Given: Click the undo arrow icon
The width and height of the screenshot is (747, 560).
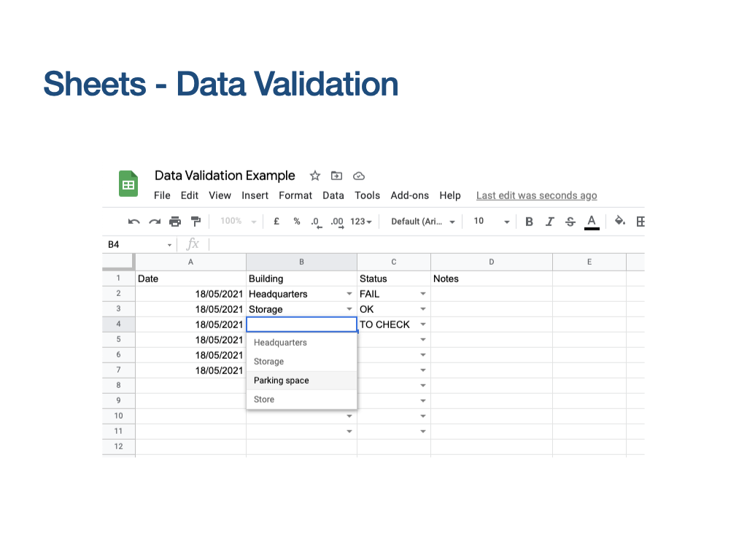Looking at the screenshot, I should [x=133, y=222].
